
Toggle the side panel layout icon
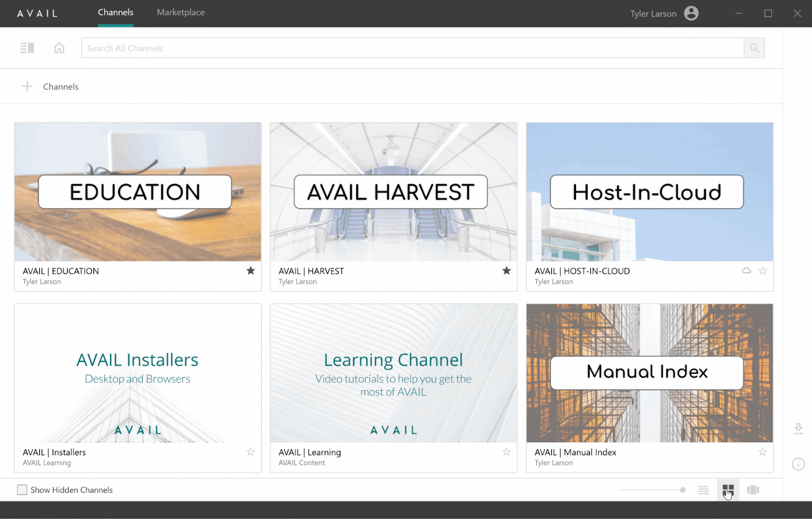(27, 48)
